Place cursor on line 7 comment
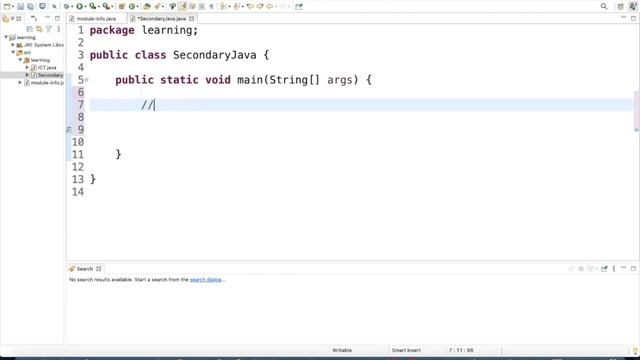Image resolution: width=640 pixels, height=360 pixels. click(148, 105)
